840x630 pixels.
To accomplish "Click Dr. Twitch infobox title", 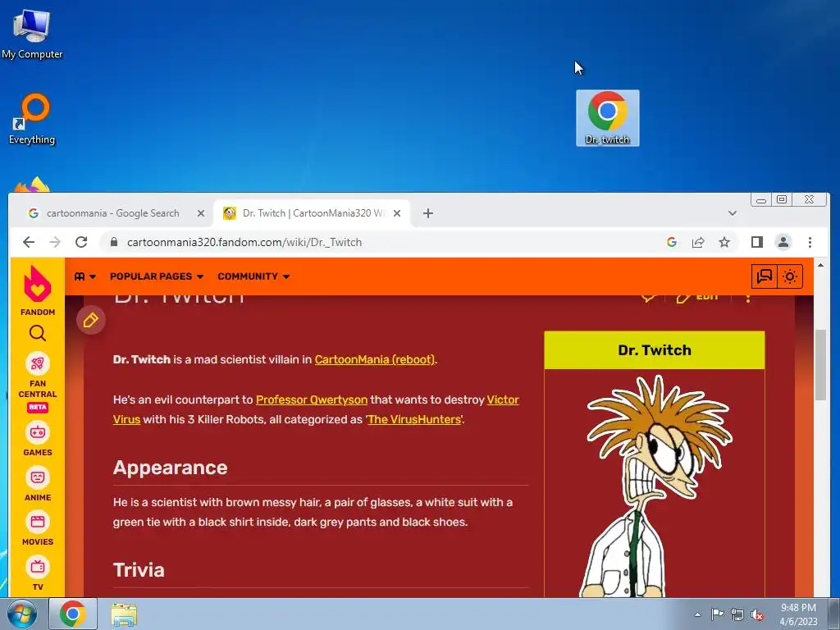I will 655,350.
